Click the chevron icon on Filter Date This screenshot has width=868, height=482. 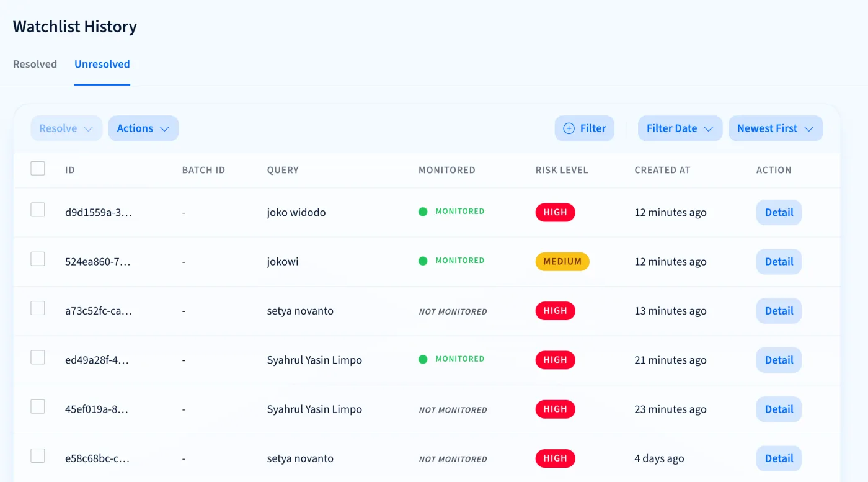pos(709,129)
